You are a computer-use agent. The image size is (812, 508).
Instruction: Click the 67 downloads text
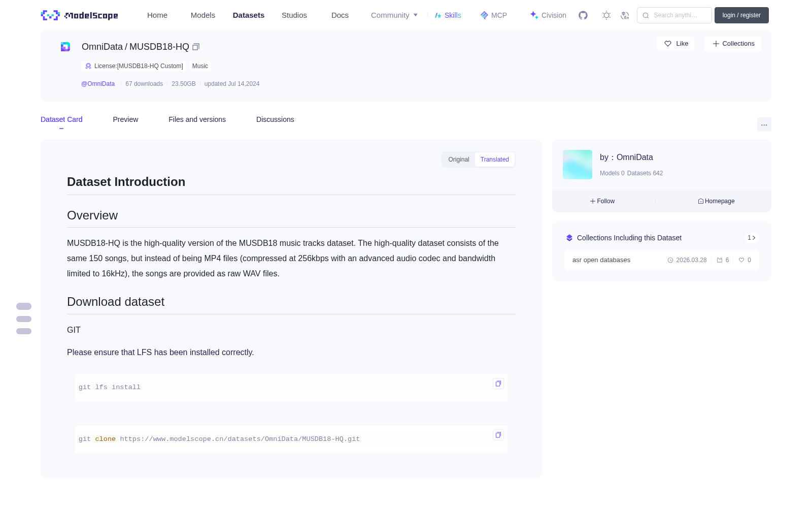click(x=144, y=84)
